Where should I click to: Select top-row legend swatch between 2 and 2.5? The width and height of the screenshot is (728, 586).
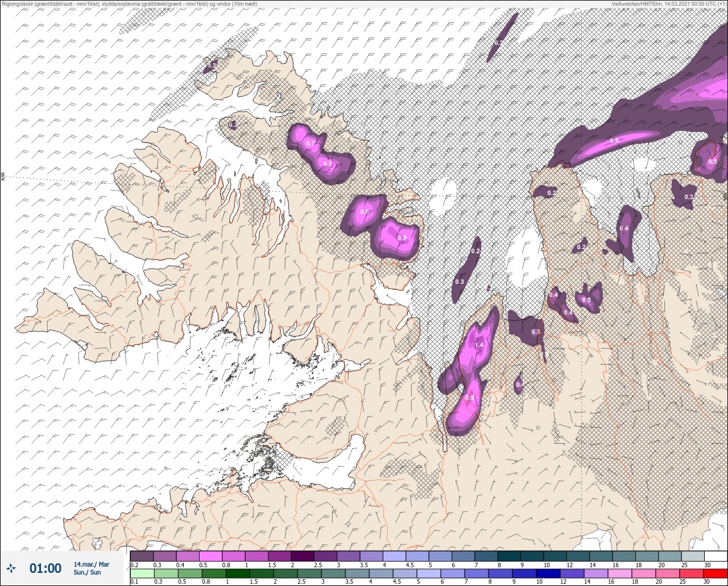coord(303,556)
